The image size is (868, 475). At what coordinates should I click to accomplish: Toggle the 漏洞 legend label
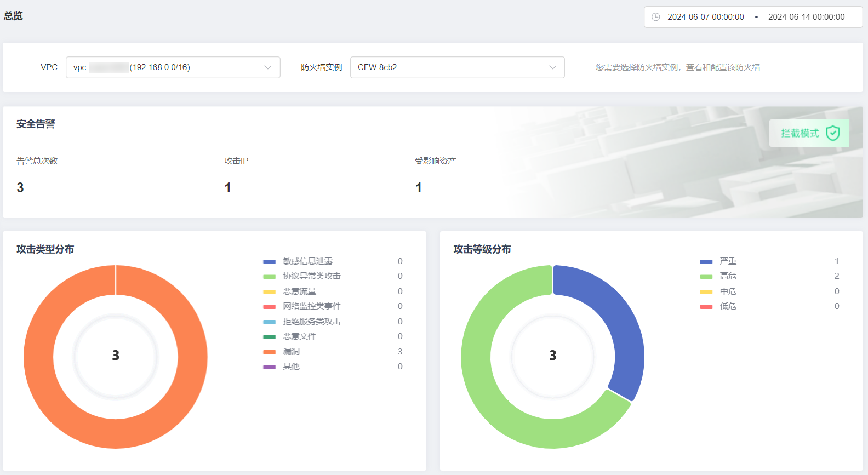(x=291, y=352)
